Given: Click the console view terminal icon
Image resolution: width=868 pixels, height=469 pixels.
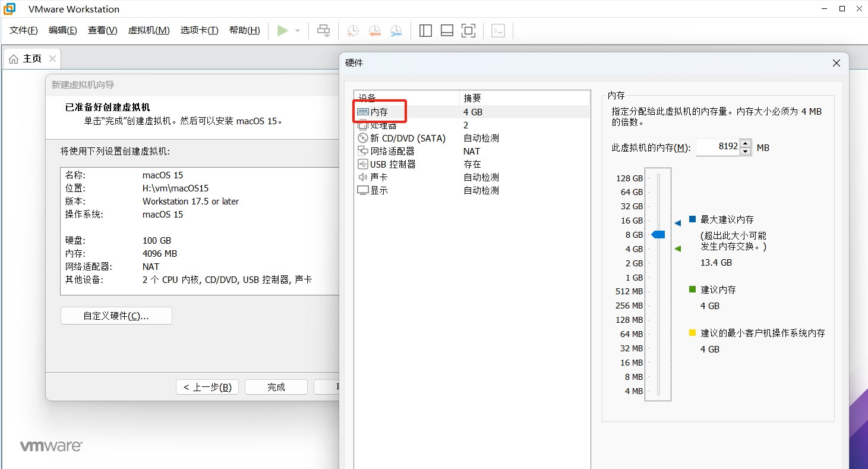Looking at the screenshot, I should 498,31.
